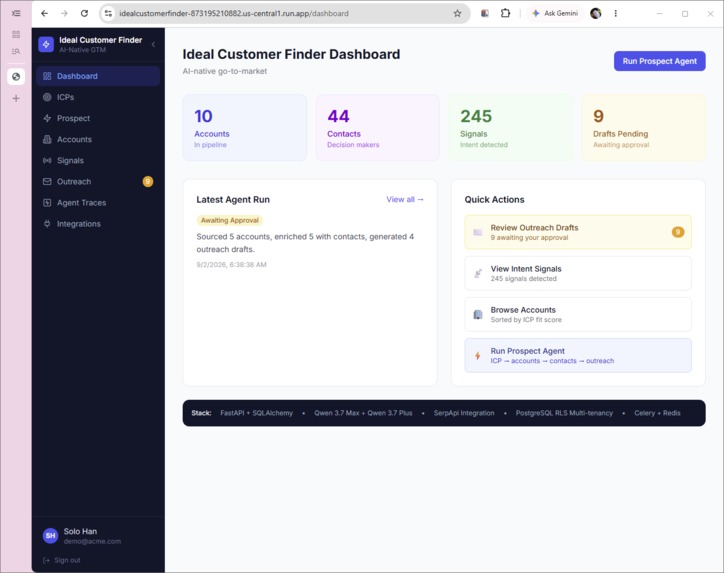The width and height of the screenshot is (724, 573).
Task: Click the SH user avatar
Action: [50, 536]
